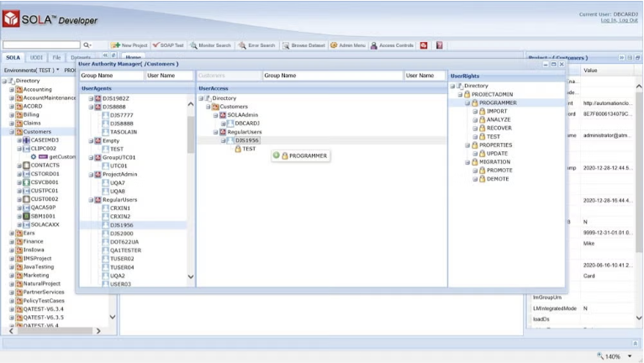
Task: Select the DEMOTE right lock icon
Action: point(483,179)
